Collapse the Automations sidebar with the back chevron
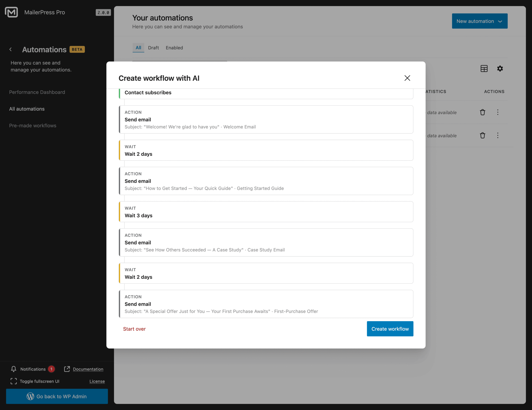Screen dimensions: 532x410 pyautogui.click(x=11, y=49)
